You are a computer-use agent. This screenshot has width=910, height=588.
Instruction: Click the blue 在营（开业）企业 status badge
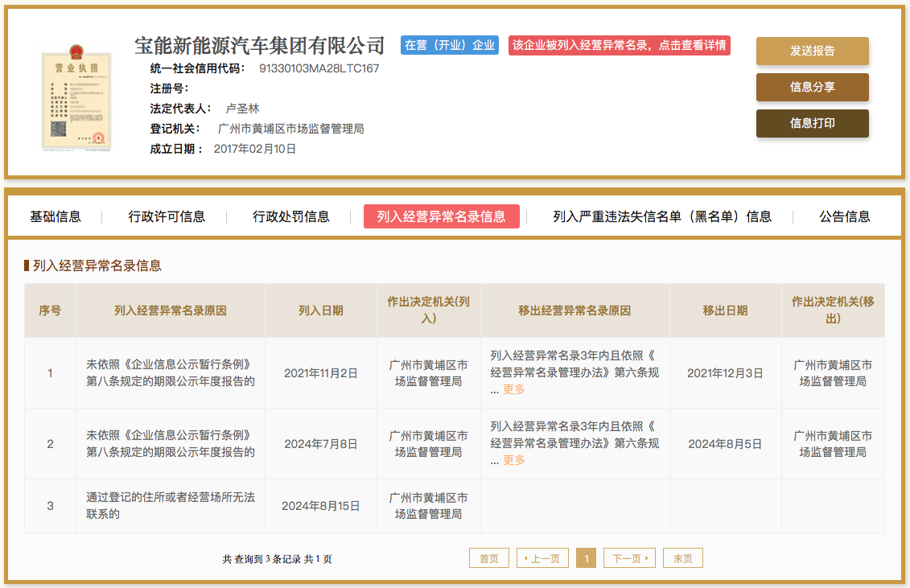449,45
